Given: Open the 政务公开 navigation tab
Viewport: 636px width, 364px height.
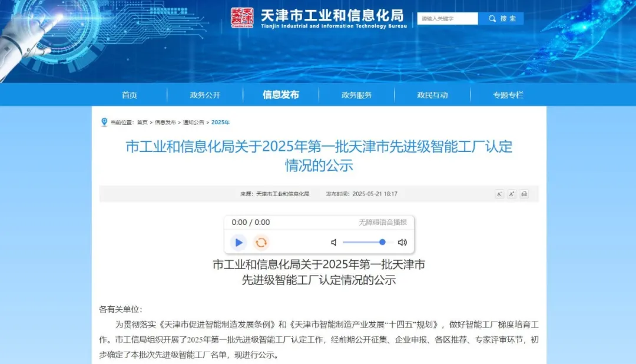Looking at the screenshot, I should tap(205, 95).
